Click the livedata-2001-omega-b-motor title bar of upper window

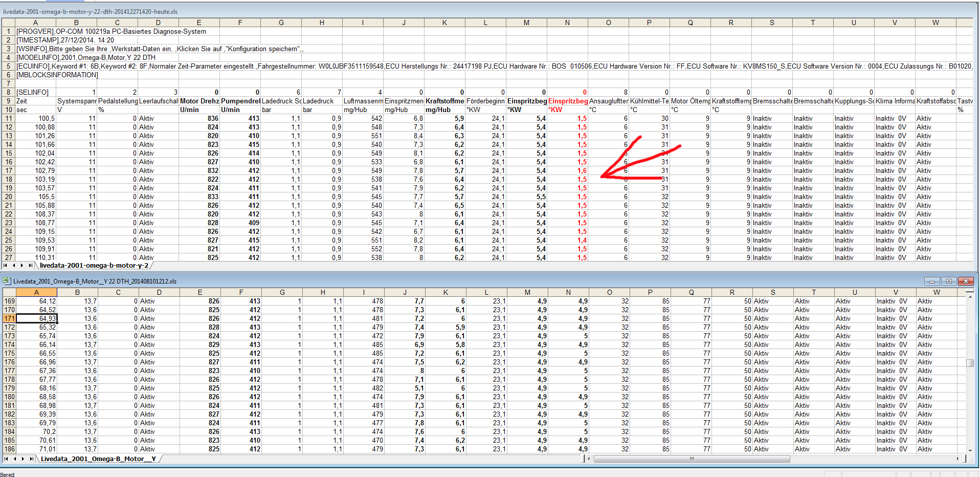click(488, 11)
